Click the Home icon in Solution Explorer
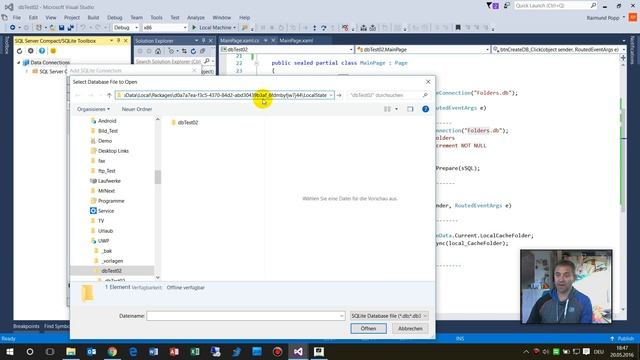This screenshot has width=640, height=360. 158,51
